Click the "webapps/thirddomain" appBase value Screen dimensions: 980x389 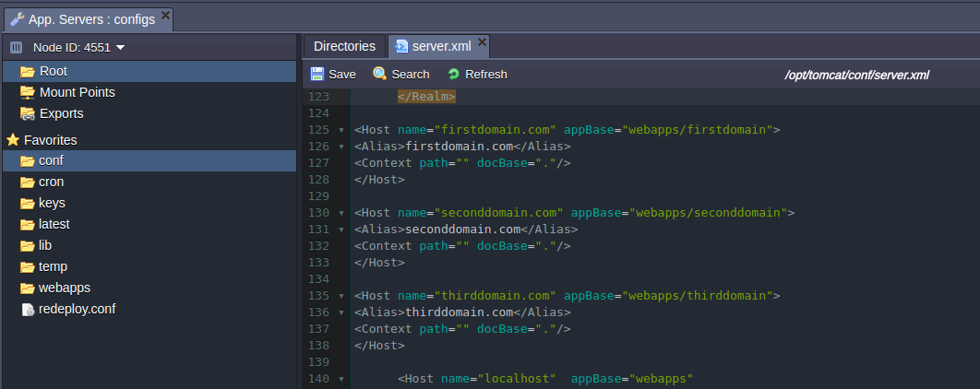coord(697,295)
